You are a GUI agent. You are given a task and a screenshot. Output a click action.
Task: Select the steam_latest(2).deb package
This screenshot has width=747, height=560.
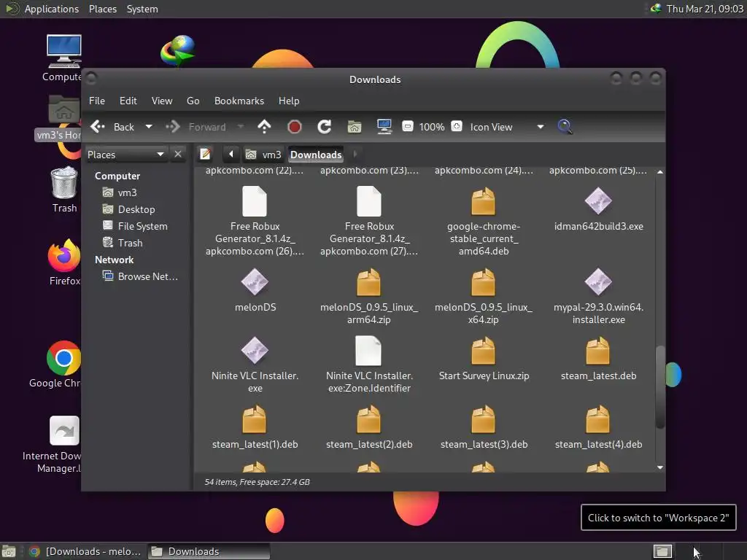369,419
